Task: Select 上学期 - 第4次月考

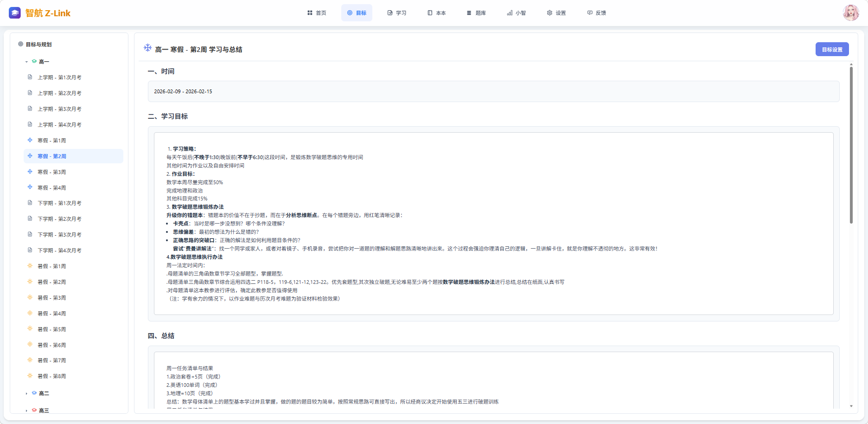Action: coord(73,125)
